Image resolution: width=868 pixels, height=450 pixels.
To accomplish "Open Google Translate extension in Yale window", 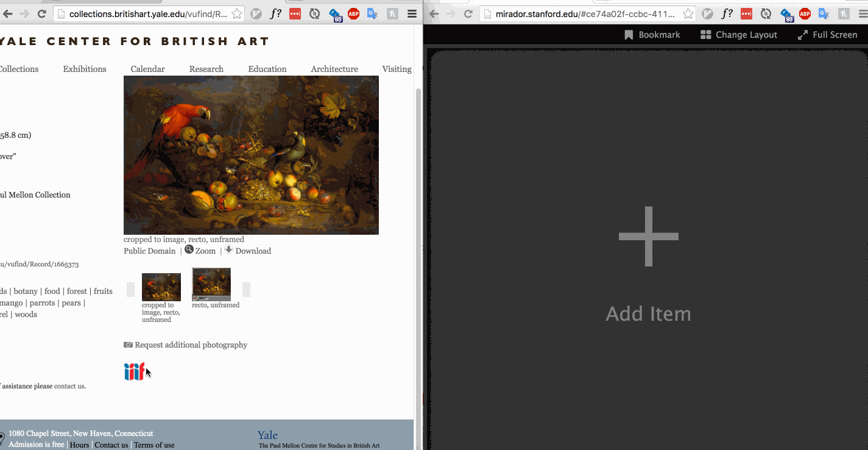I will pos(373,13).
